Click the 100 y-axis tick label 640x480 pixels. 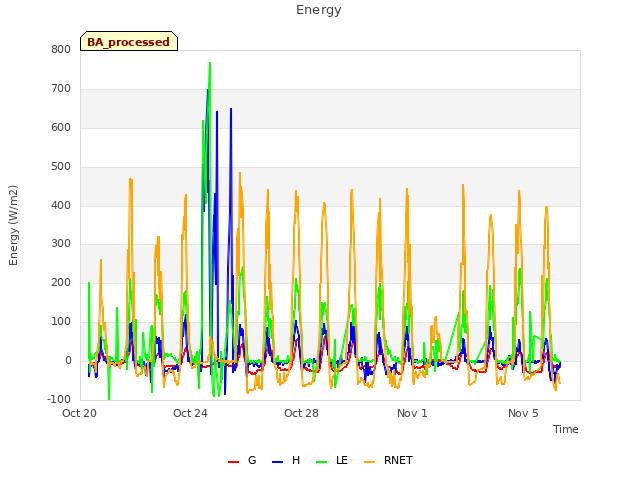pyautogui.click(x=61, y=322)
